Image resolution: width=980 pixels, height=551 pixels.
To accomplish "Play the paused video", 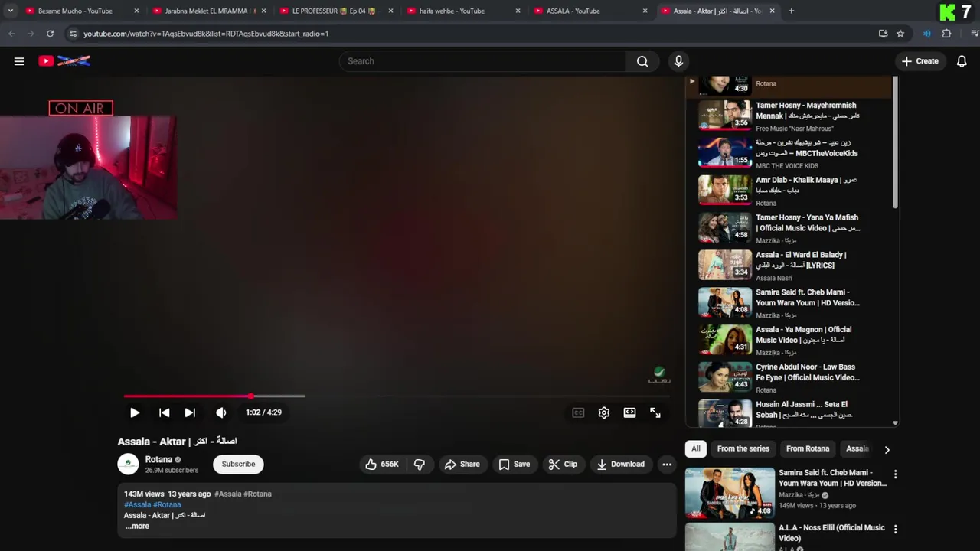I will (135, 412).
